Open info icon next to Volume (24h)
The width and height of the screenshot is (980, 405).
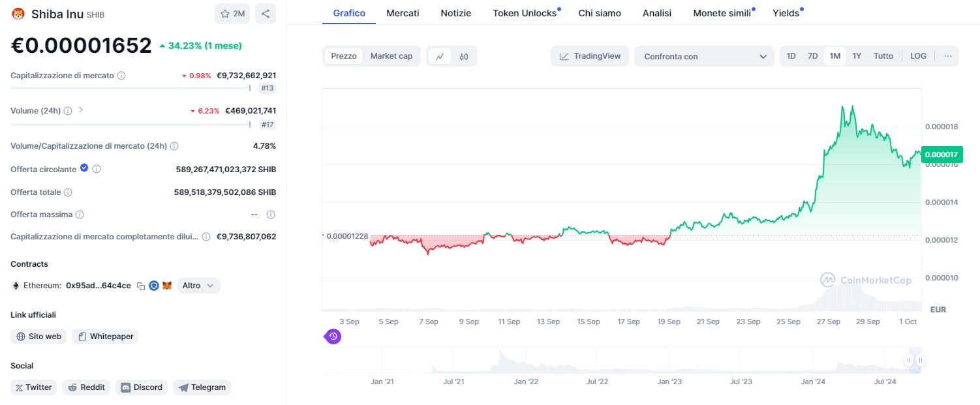pos(69,111)
